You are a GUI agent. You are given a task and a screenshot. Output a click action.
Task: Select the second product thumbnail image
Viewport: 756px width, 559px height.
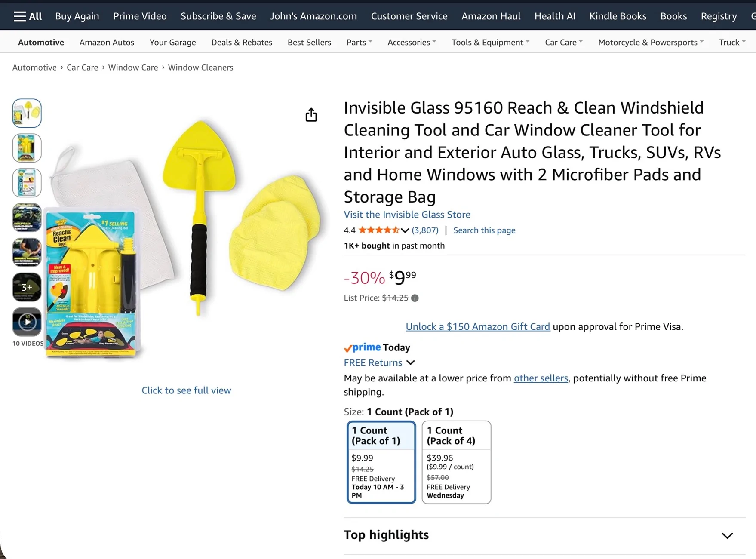click(27, 148)
